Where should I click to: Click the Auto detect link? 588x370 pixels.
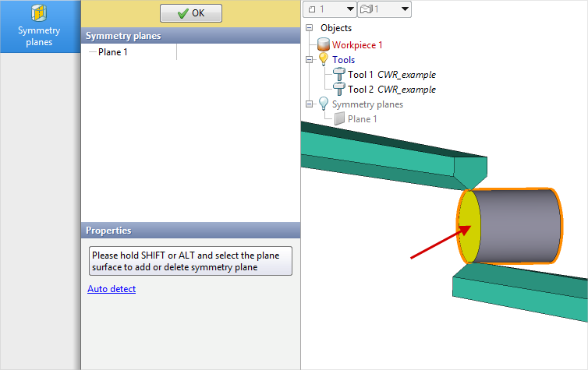tap(111, 289)
